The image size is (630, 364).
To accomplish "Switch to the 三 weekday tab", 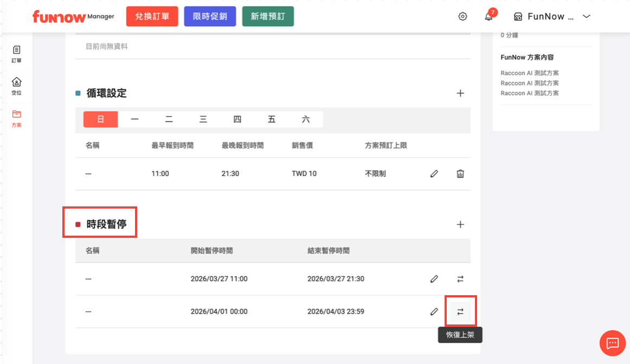I will pos(203,119).
